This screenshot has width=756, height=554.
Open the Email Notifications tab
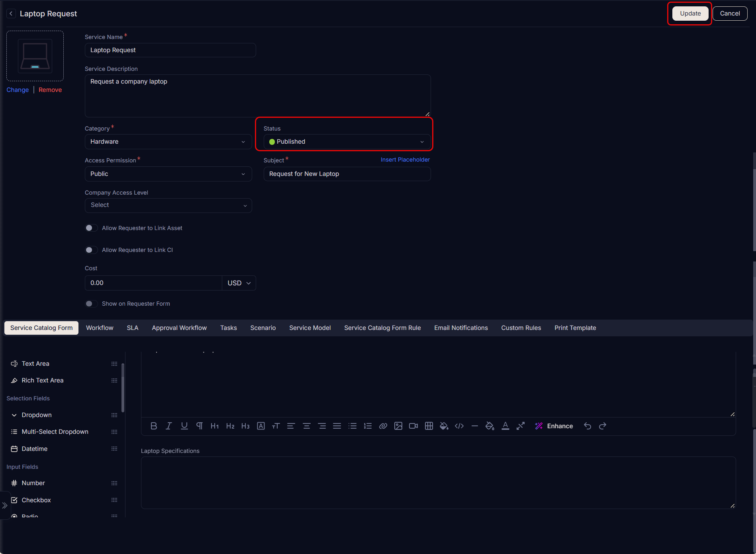pos(461,328)
